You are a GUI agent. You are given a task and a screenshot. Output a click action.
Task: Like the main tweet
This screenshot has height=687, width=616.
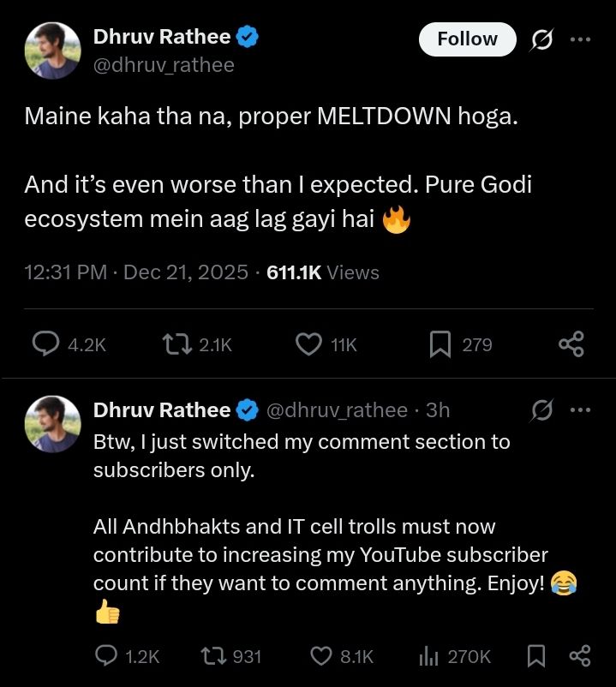pyautogui.click(x=308, y=344)
